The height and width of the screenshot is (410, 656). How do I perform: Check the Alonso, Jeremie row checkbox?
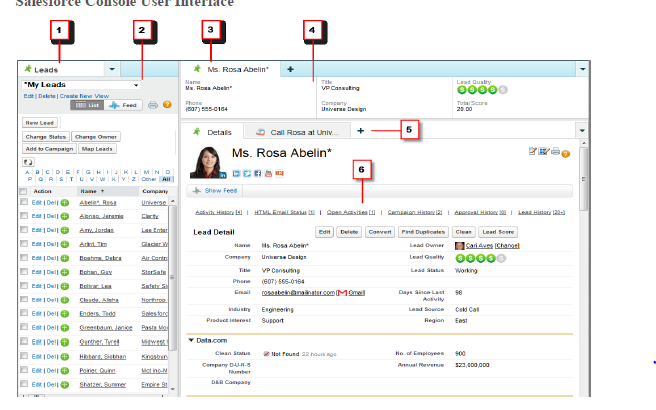click(24, 216)
